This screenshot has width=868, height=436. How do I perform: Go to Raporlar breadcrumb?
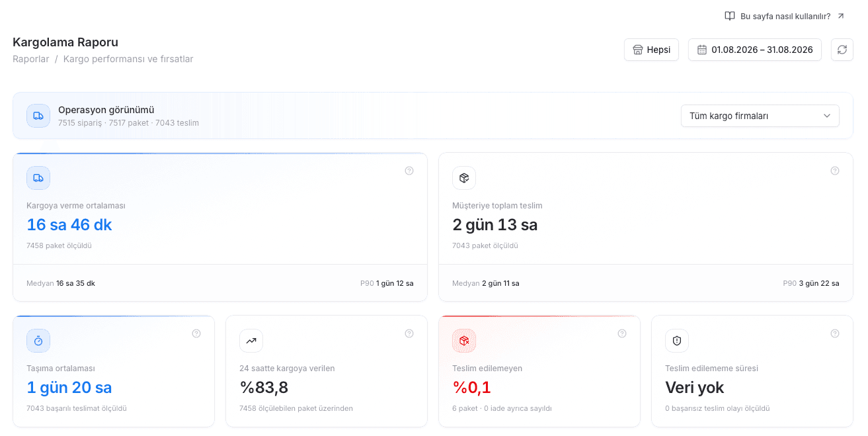tap(31, 59)
